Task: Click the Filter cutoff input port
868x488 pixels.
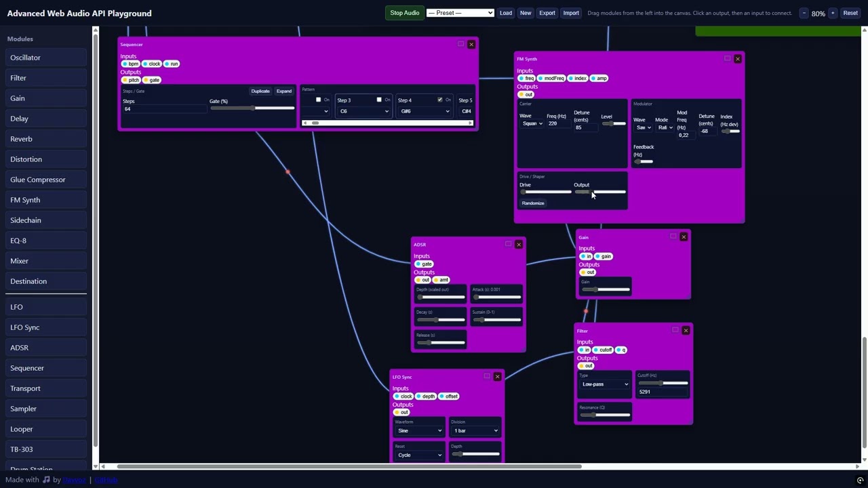Action: coord(603,350)
